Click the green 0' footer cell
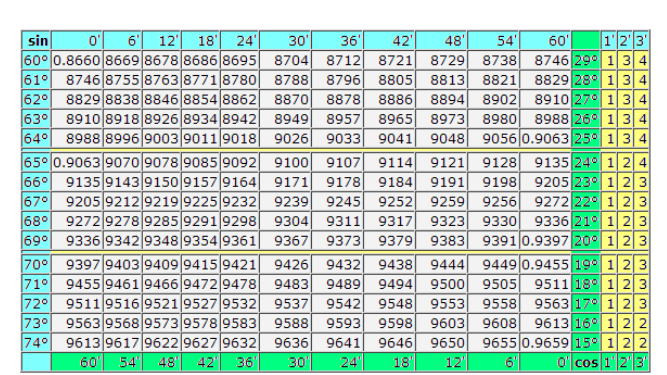The width and height of the screenshot is (667, 375). click(545, 362)
